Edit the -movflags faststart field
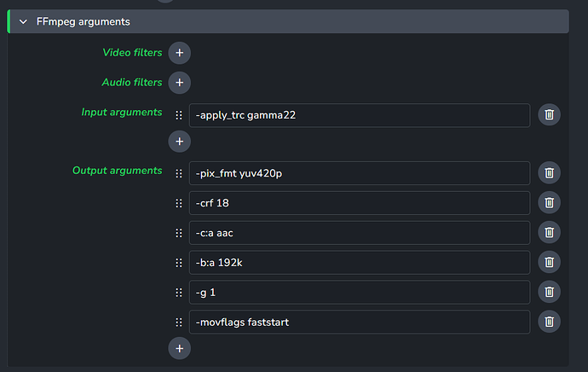The width and height of the screenshot is (588, 372). coord(360,322)
